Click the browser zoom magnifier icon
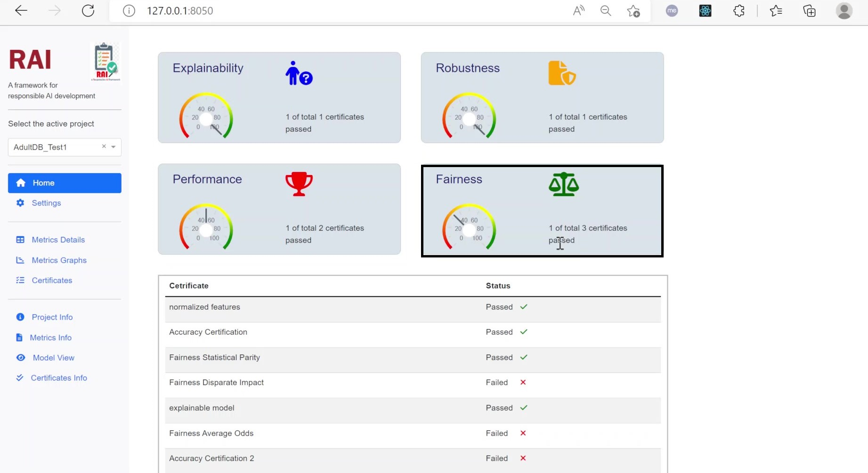This screenshot has width=868, height=473. (606, 11)
